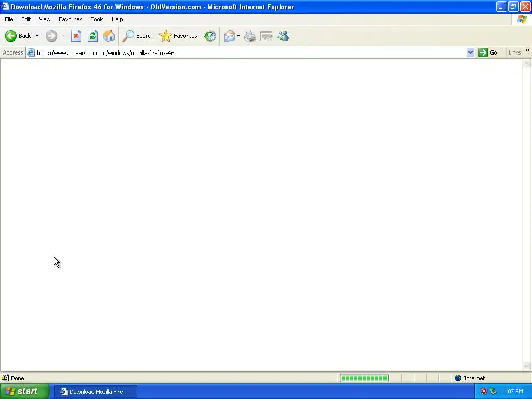This screenshot has height=399, width=532.
Task: Click the Windows flag throbber icon
Action: pyautogui.click(x=522, y=19)
